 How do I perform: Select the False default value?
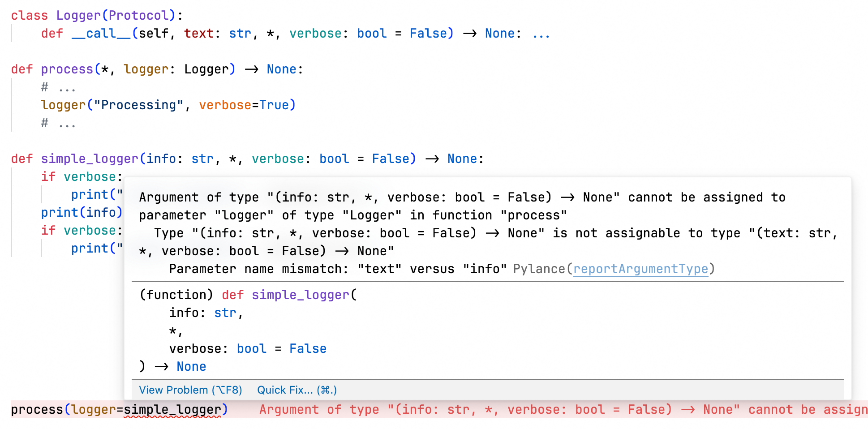pyautogui.click(x=393, y=159)
